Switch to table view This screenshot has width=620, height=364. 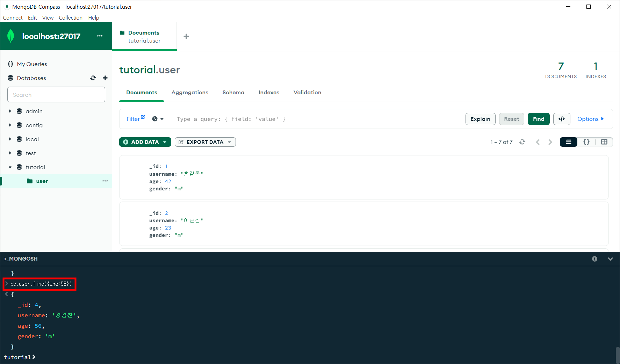(604, 142)
